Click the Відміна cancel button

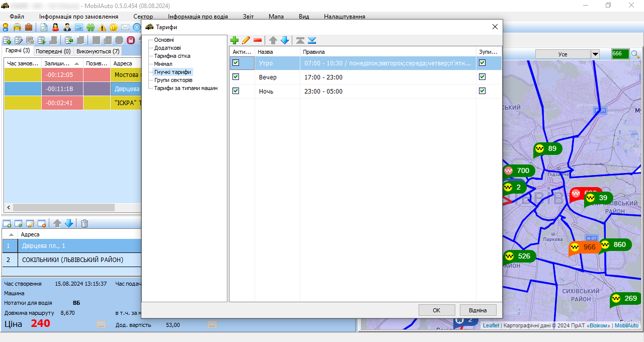coord(478,310)
